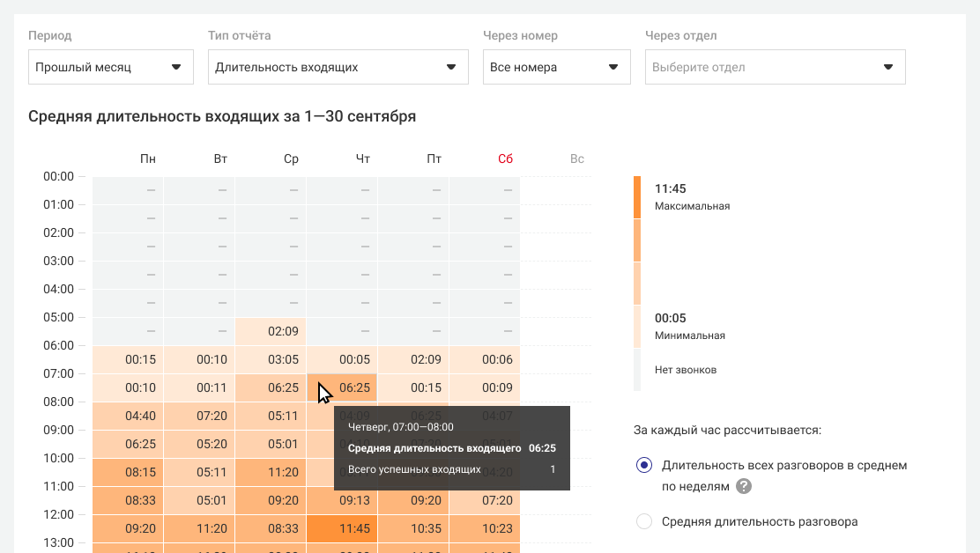Click the grey 'Нет звонков' legend swatch
This screenshot has width=980, height=553.
[637, 370]
